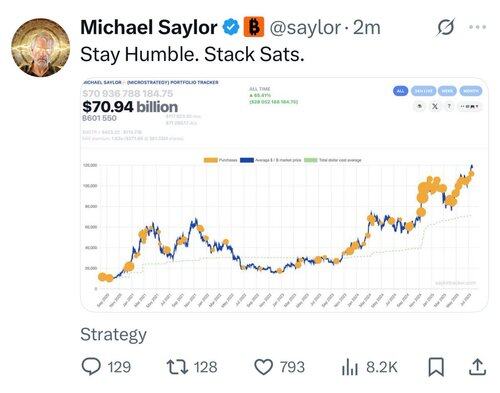Select the rightmost MONTH range pill
The width and height of the screenshot is (500, 393).
(x=471, y=91)
